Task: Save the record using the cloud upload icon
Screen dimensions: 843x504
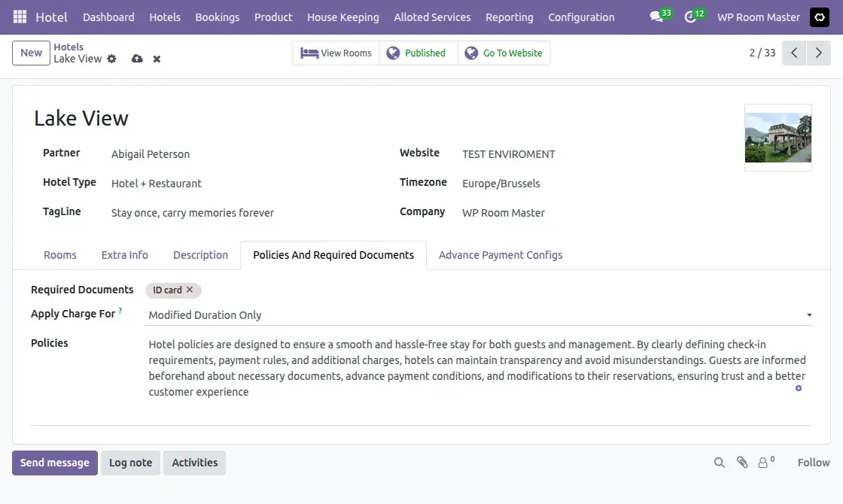Action: (x=137, y=58)
